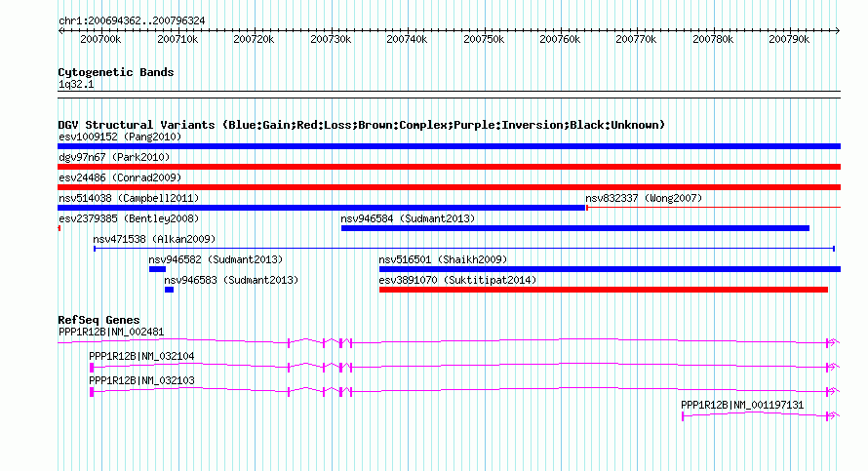Click the esv24486 (Conrad2009) red variant bar
Image resolution: width=868 pixels, height=471 pixels.
pyautogui.click(x=449, y=187)
